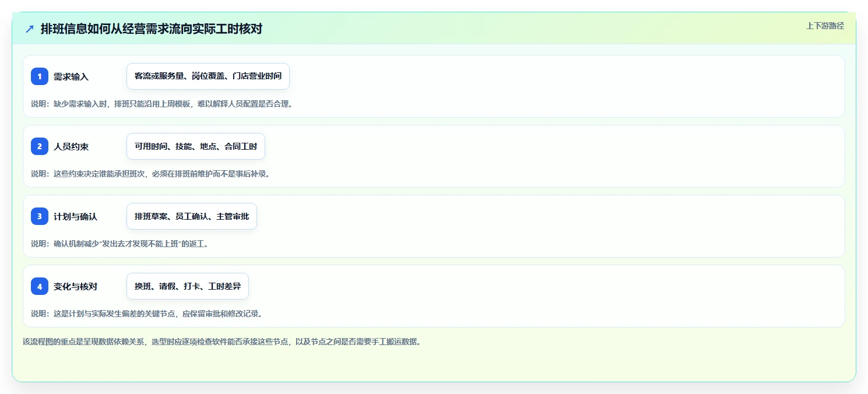Image resolution: width=868 pixels, height=394 pixels.
Task: Click the step 4 number badge
Action: coord(40,286)
